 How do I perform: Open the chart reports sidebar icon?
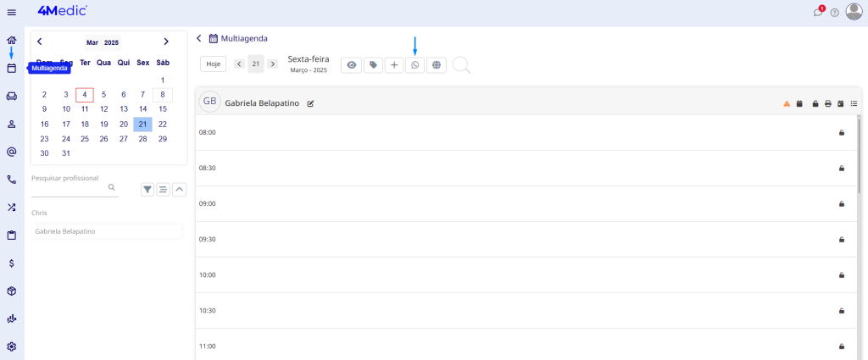click(x=11, y=318)
